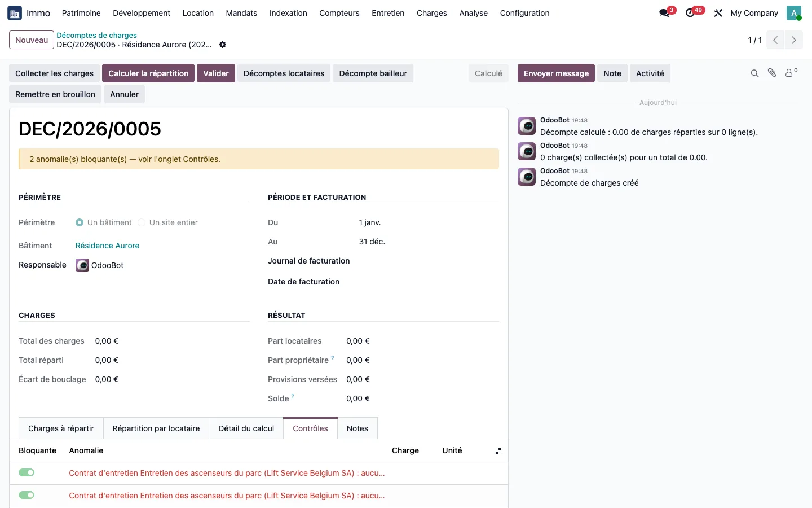Go to the next record arrow
This screenshot has width=812, height=508.
coord(794,40)
